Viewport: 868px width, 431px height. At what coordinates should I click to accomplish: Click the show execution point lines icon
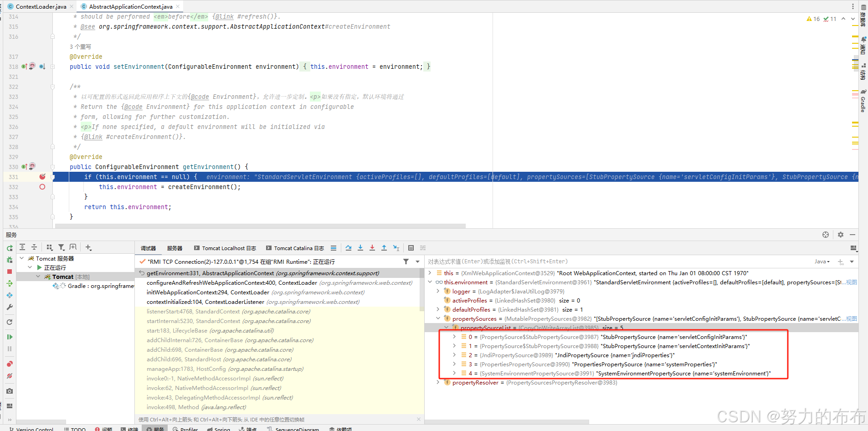tap(334, 248)
